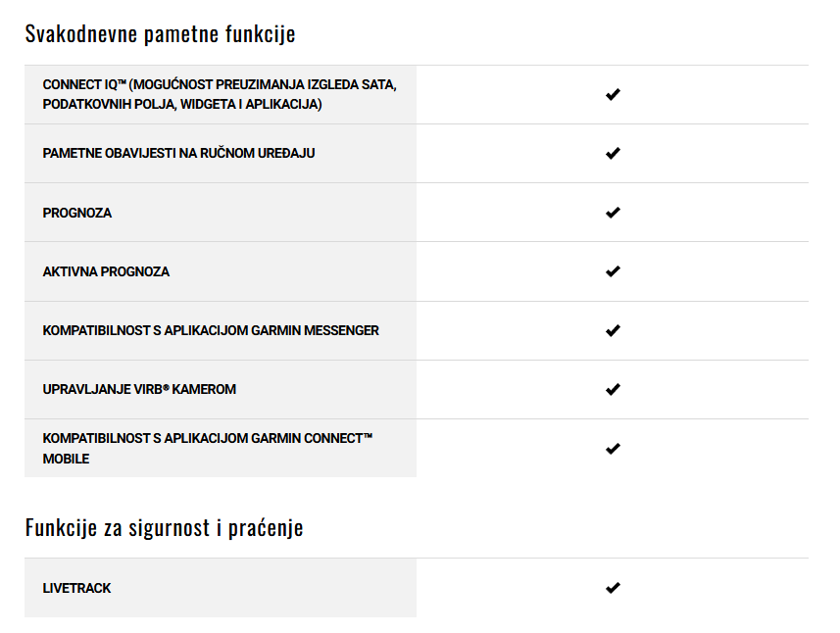The height and width of the screenshot is (633, 840).
Task: Click the Aktivna prognoza checkmark icon
Action: click(613, 271)
